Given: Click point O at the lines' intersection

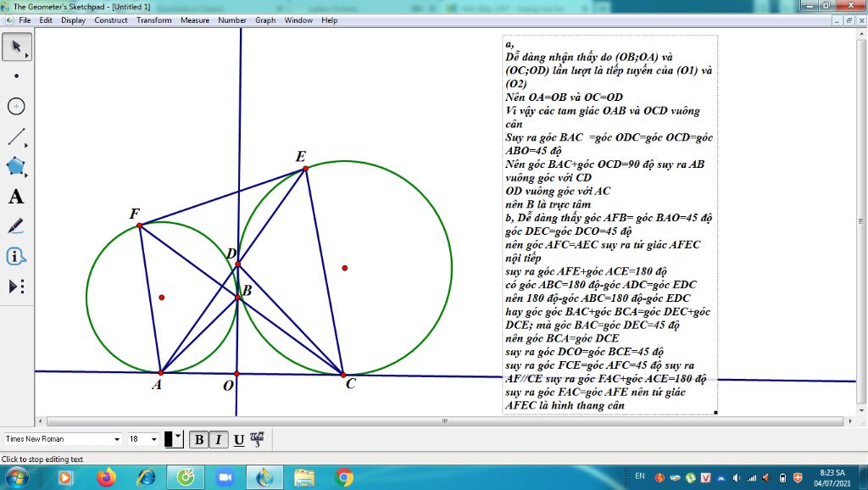Looking at the screenshot, I should point(236,374).
